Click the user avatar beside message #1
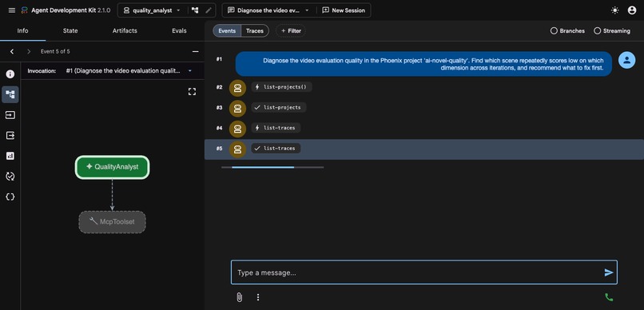This screenshot has width=644, height=310. tap(626, 61)
